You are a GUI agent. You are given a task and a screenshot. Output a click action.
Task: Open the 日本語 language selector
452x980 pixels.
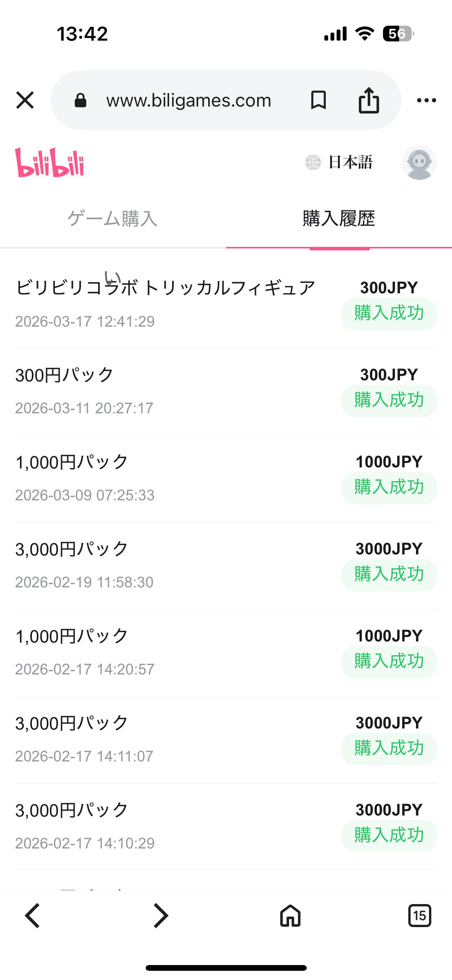[339, 163]
